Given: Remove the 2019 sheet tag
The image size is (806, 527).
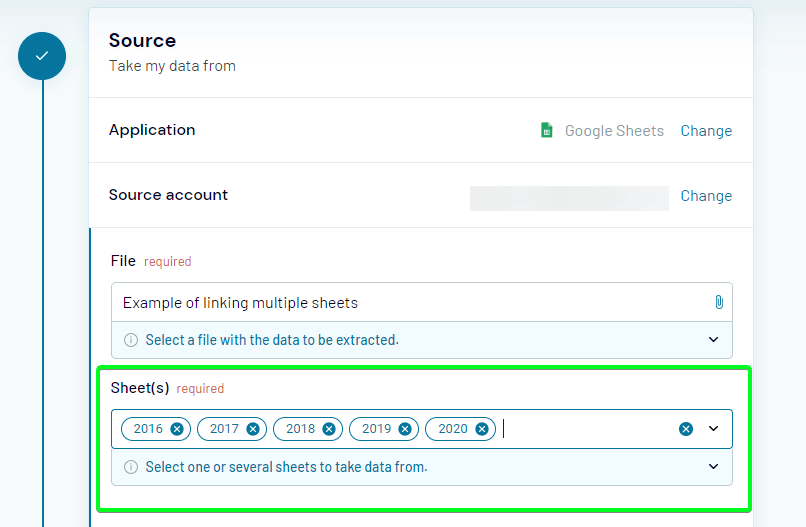Looking at the screenshot, I should click(x=405, y=429).
